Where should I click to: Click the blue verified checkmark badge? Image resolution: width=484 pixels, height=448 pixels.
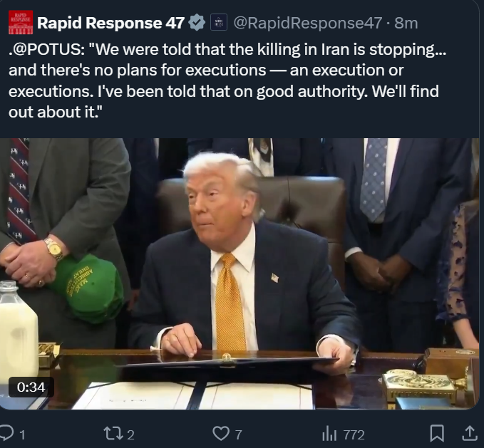pos(197,23)
